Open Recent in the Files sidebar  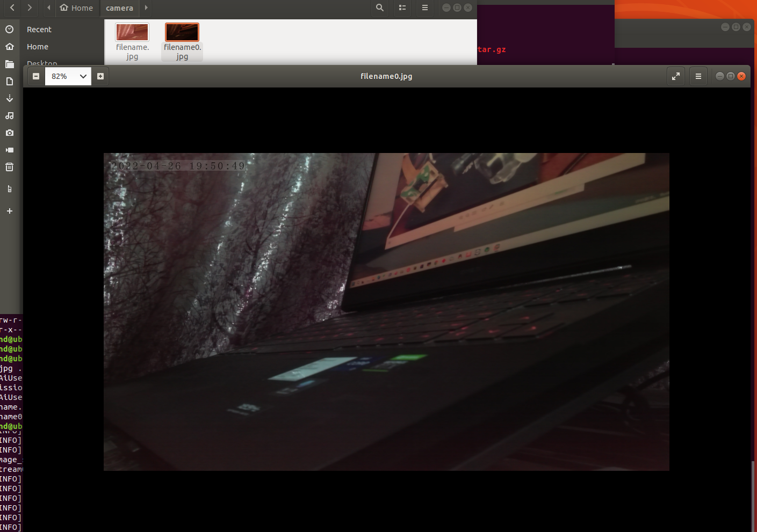click(x=39, y=30)
